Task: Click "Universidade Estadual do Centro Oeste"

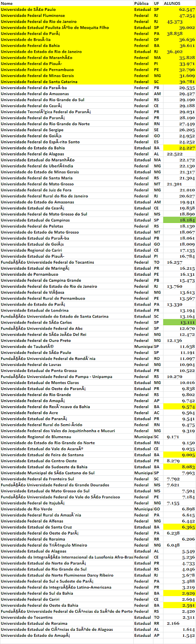Action: (x=39, y=461)
